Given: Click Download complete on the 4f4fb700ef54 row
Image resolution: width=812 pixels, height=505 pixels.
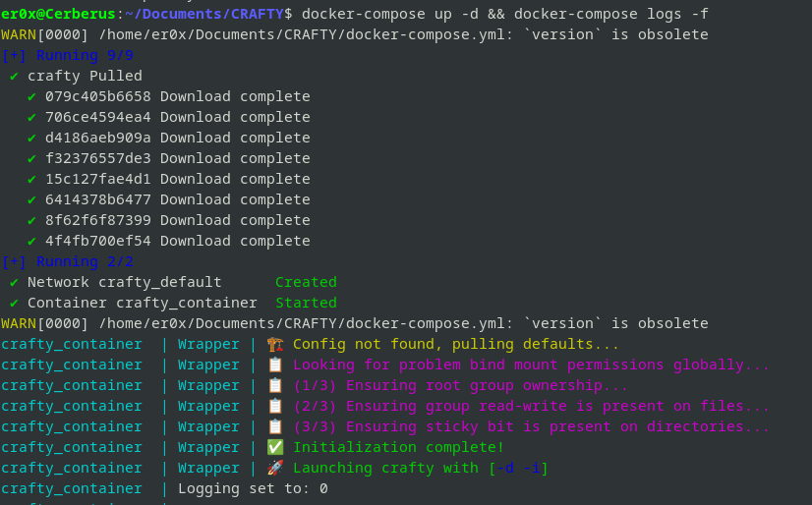Looking at the screenshot, I should coord(235,241).
